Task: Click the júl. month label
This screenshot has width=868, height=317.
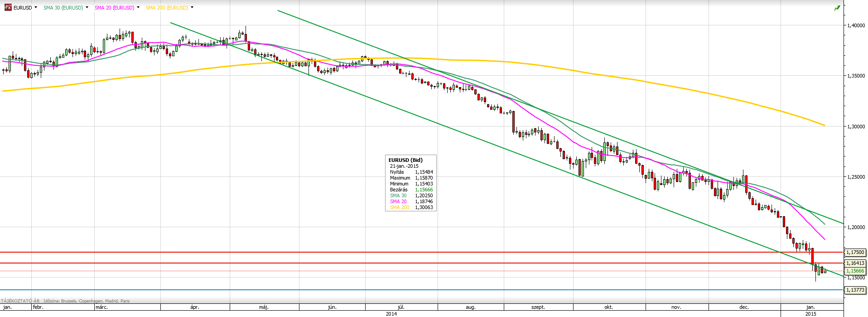Action: (400, 307)
